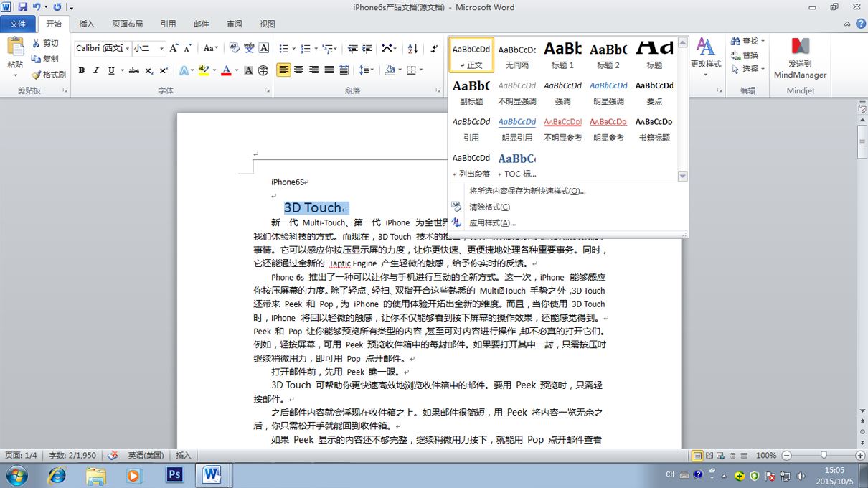Toggle Strikethrough (abc) formatting
The height and width of the screenshot is (488, 868).
pos(133,70)
